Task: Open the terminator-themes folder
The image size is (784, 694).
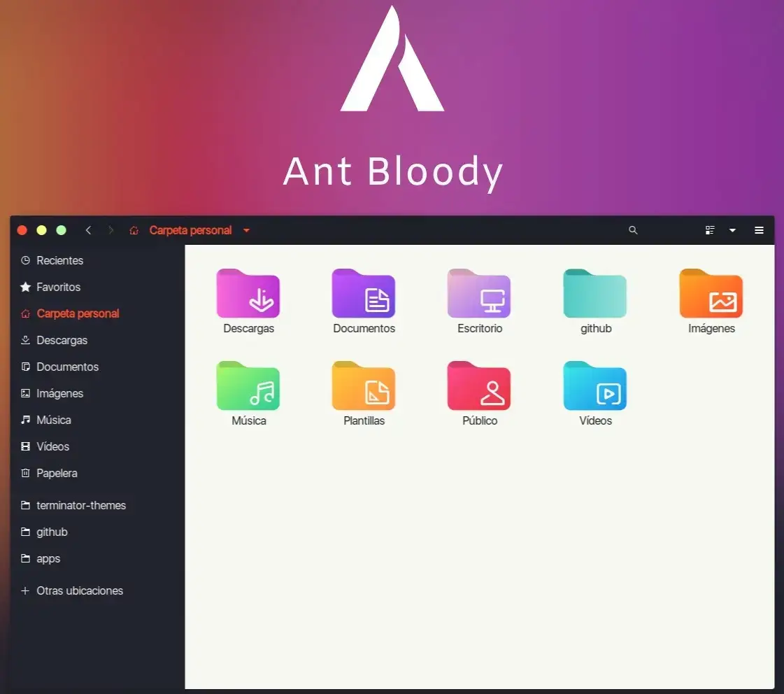Action: click(x=81, y=505)
